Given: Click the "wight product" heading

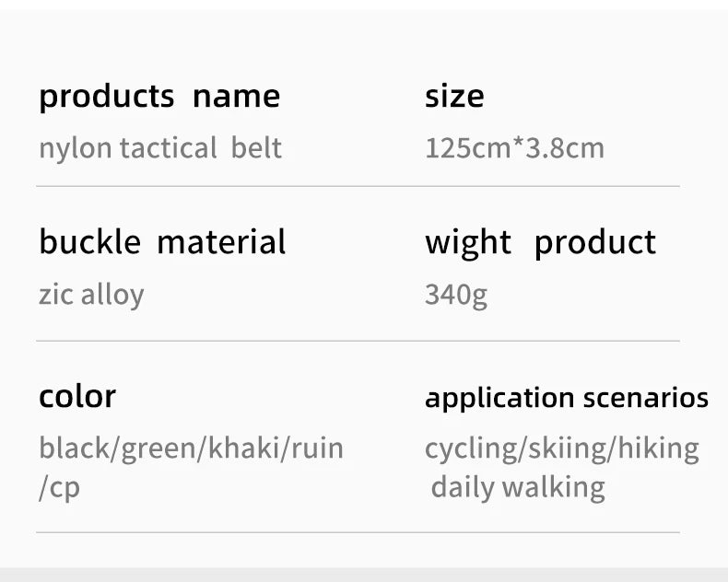Looking at the screenshot, I should pyautogui.click(x=540, y=242).
